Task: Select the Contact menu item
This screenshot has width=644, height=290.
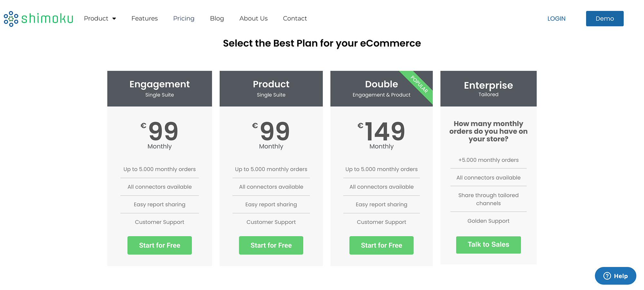Action: pyautogui.click(x=295, y=18)
